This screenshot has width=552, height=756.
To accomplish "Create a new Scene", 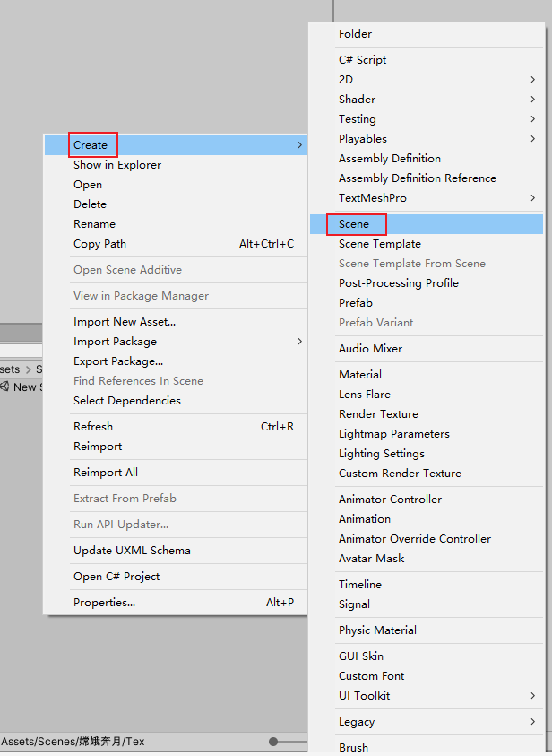I will coord(427,225).
